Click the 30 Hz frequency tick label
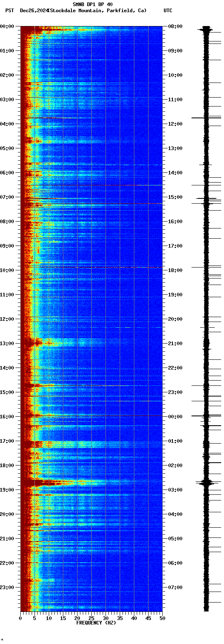224x644 pixels. click(106, 618)
